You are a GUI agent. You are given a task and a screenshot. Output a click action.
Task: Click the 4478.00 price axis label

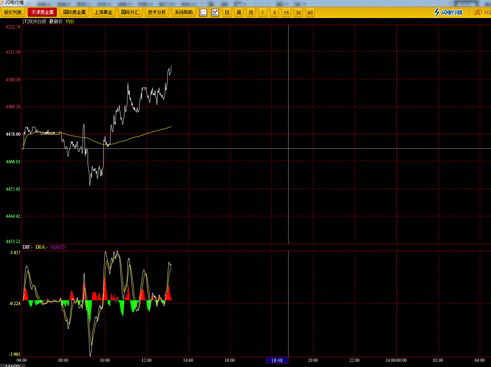(x=13, y=134)
